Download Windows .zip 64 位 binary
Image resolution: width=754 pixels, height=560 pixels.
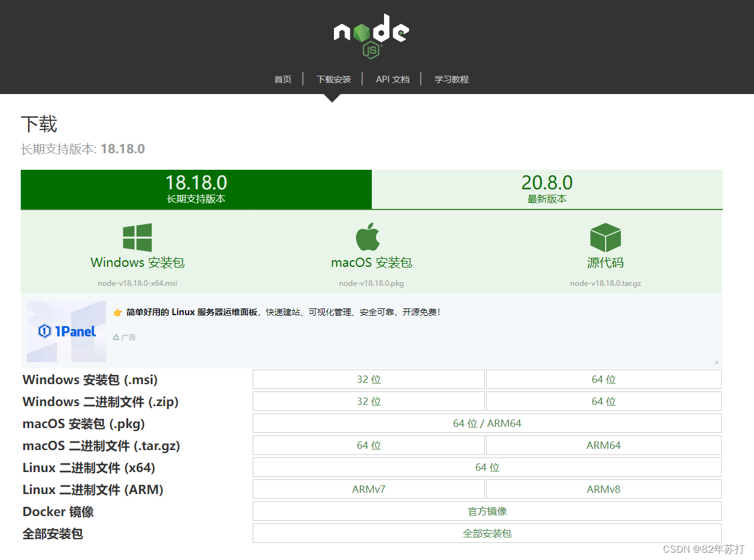point(604,401)
